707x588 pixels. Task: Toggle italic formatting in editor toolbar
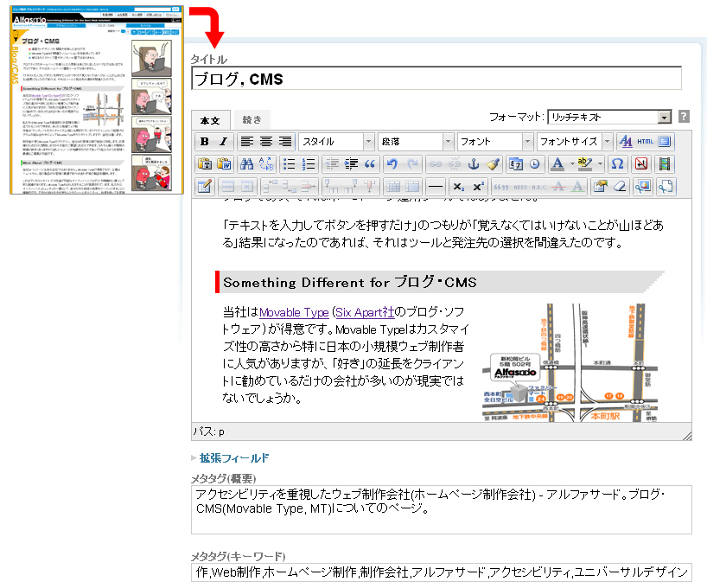point(223,142)
